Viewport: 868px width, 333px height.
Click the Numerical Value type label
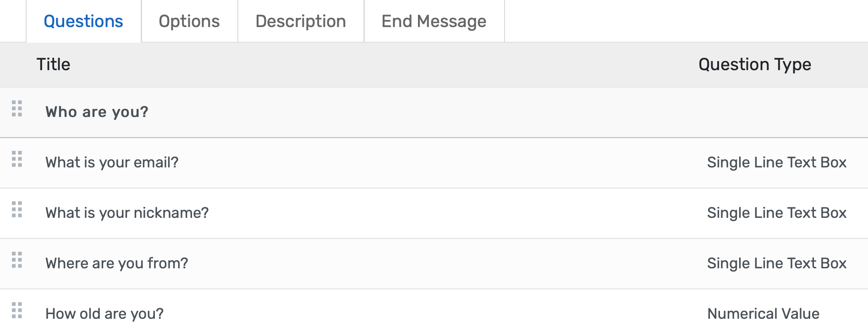[x=763, y=313]
